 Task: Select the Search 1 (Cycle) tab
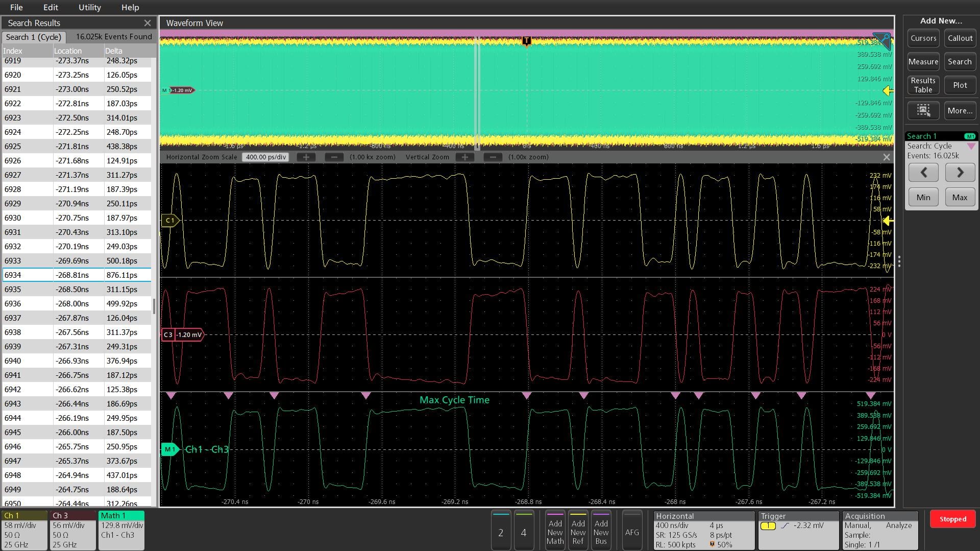[x=34, y=37]
